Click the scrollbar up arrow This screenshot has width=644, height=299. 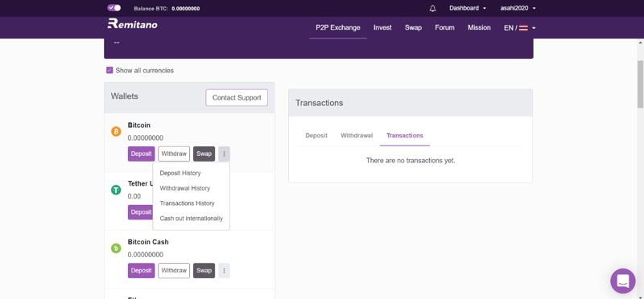click(x=640, y=43)
